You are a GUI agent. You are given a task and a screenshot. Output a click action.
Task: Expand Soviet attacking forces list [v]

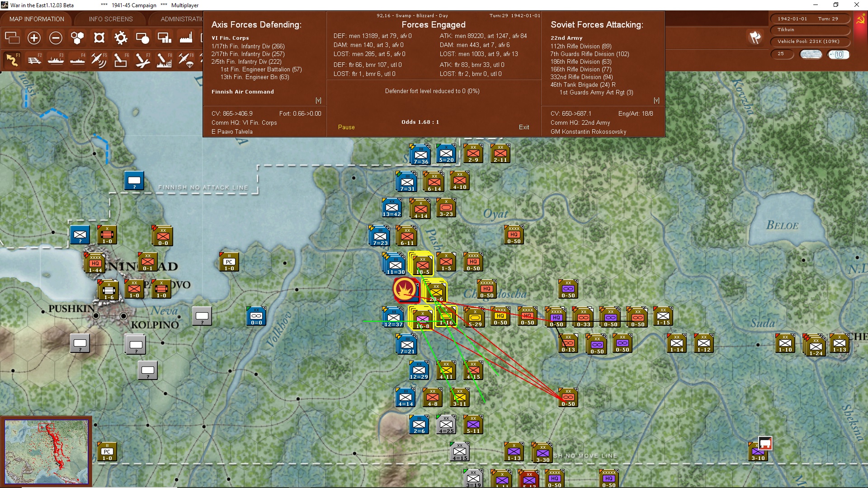656,100
